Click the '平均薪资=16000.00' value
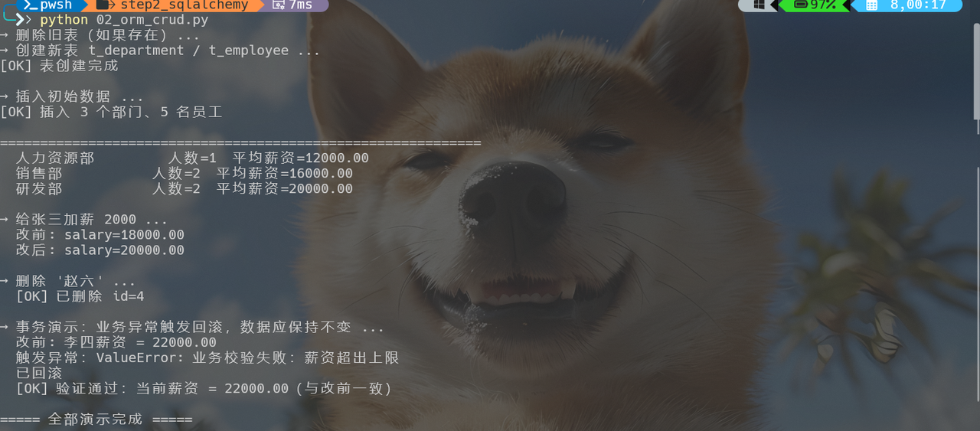 coord(285,174)
